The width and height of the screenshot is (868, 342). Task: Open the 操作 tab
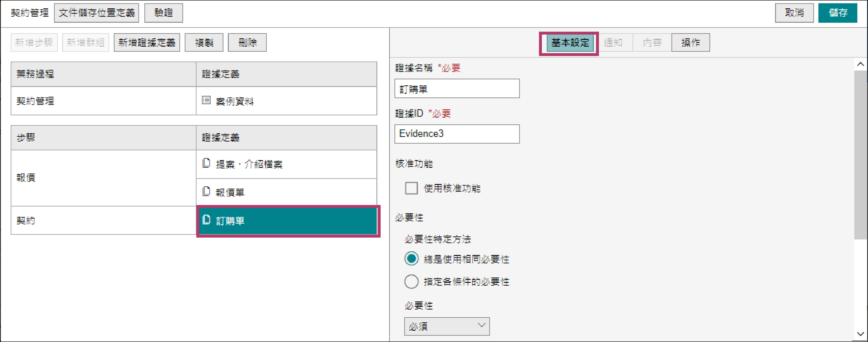[x=690, y=43]
